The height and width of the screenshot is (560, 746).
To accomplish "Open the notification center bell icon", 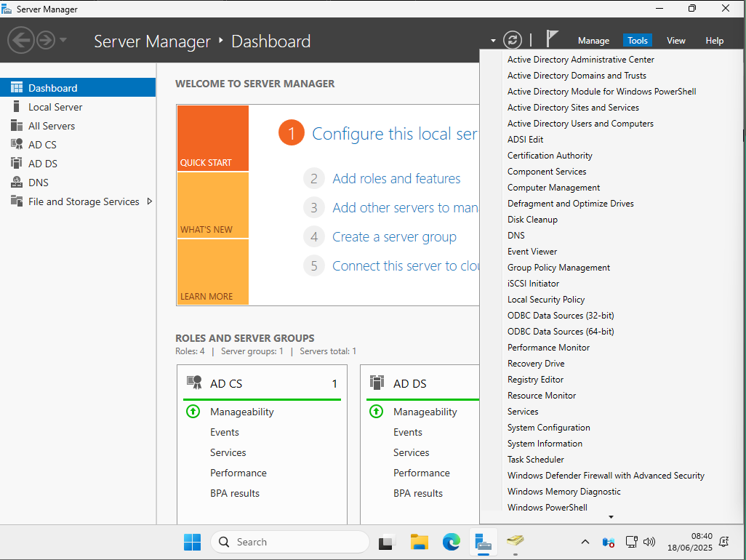I will [724, 542].
